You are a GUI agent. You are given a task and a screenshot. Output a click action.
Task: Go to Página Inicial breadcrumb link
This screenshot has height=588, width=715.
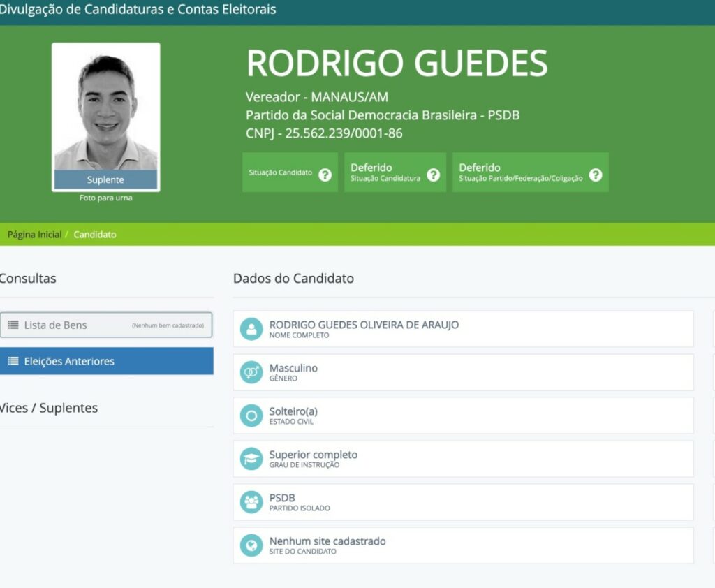(x=34, y=235)
